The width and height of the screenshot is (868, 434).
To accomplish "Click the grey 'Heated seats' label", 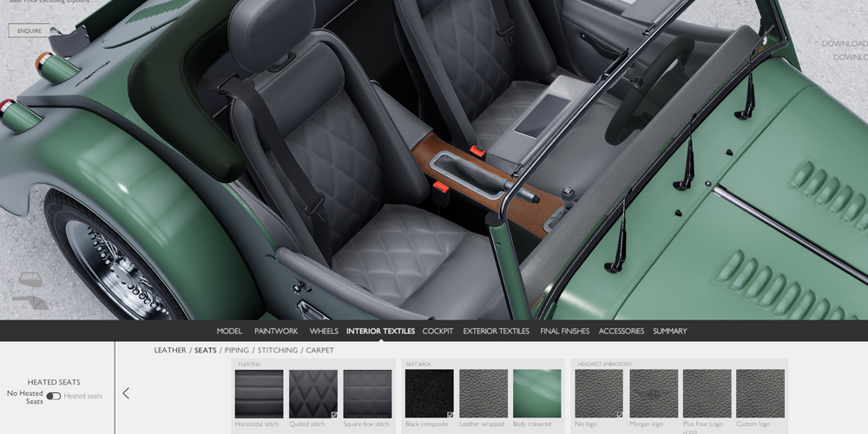I will (x=83, y=396).
